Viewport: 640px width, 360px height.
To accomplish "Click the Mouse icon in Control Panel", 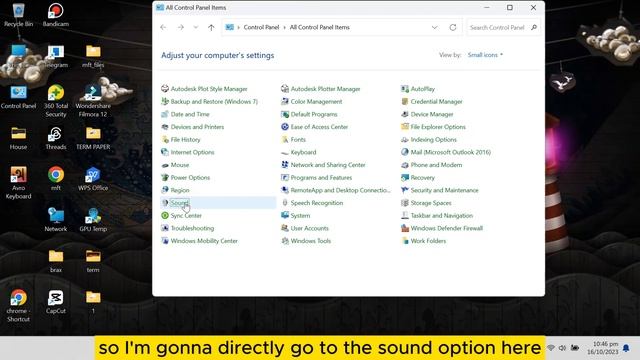I will tap(165, 165).
